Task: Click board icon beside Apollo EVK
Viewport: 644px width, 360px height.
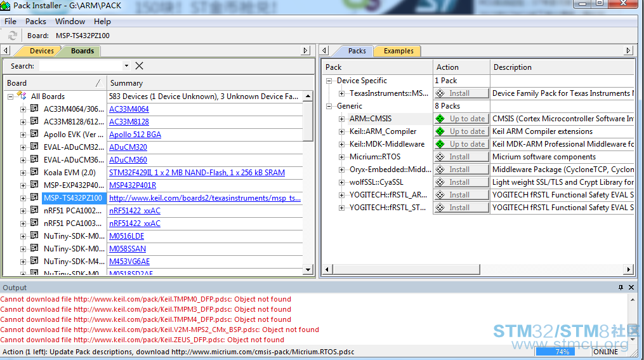Action: point(34,134)
